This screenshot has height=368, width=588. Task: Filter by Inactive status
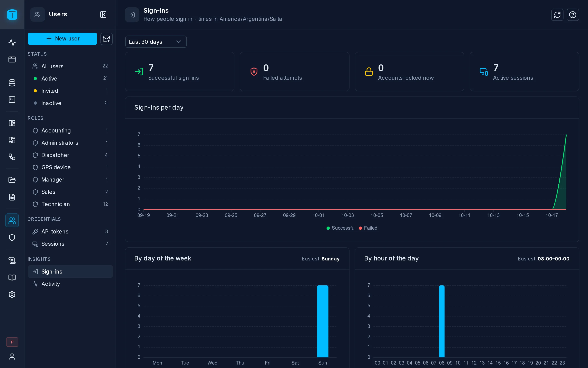tap(70, 103)
